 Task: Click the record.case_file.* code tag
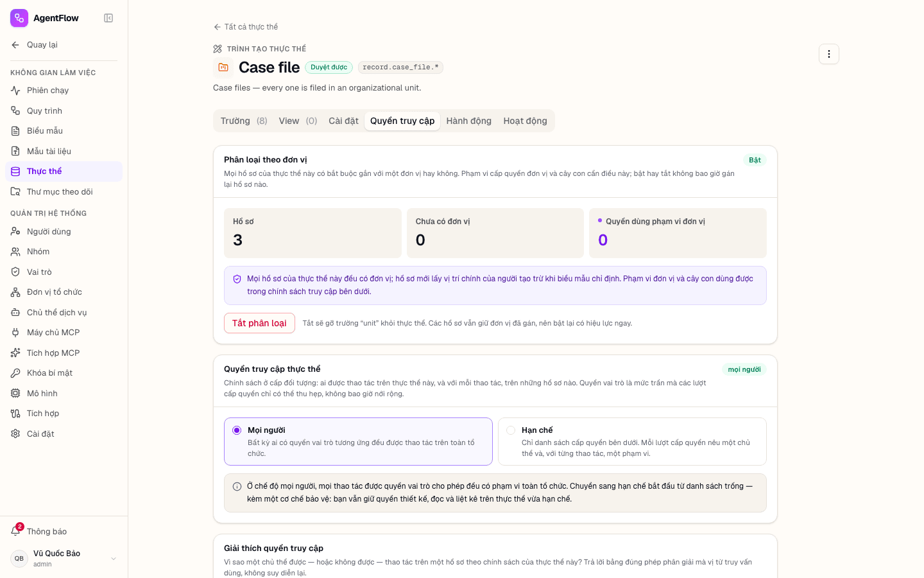point(400,67)
